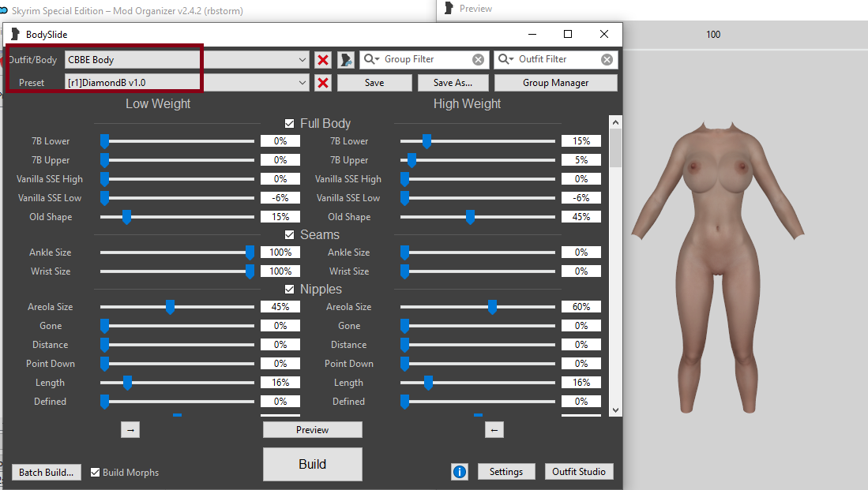The height and width of the screenshot is (490, 868).
Task: Launch Outfit Studio
Action: [x=579, y=472]
